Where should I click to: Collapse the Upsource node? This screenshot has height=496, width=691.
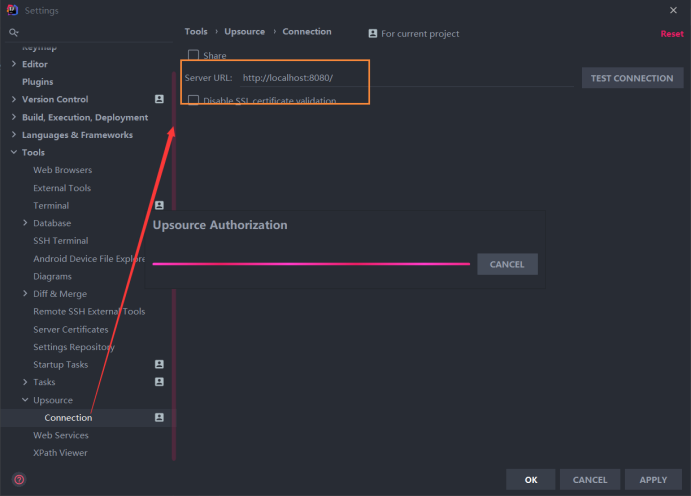point(25,400)
